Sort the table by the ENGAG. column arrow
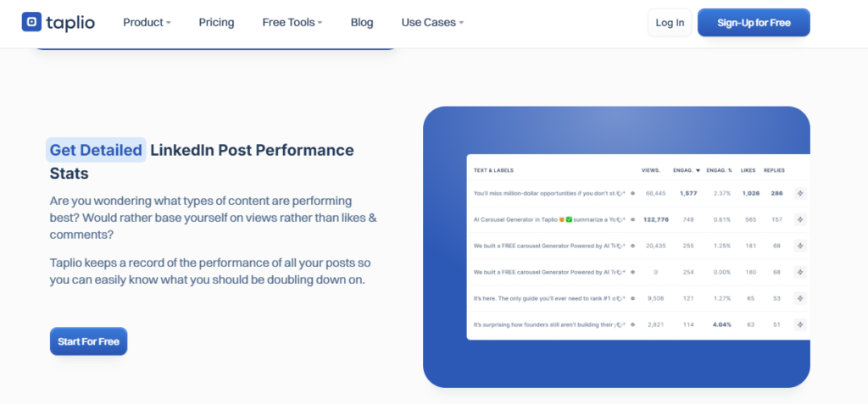Screen dimensions: 868x404 click(698, 170)
